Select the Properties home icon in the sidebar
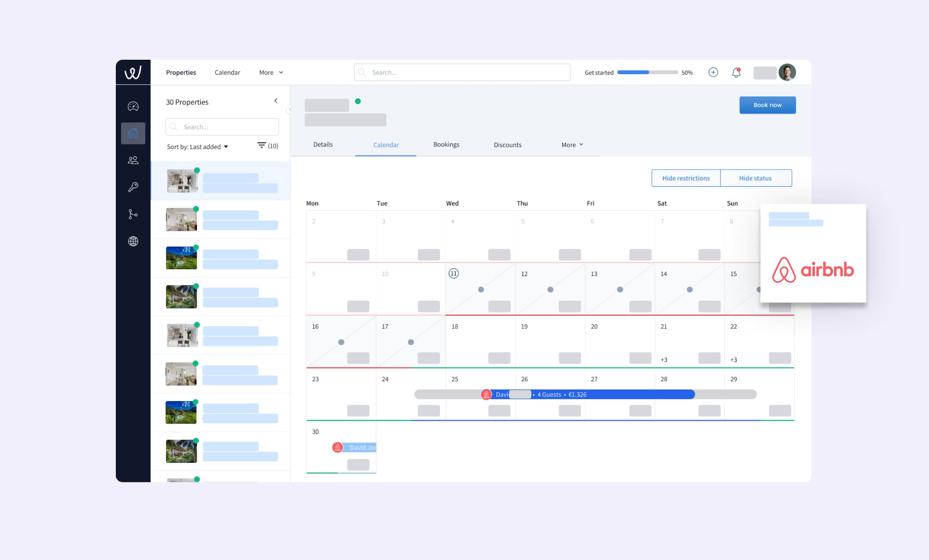Viewport: 929px width, 560px height. point(133,133)
